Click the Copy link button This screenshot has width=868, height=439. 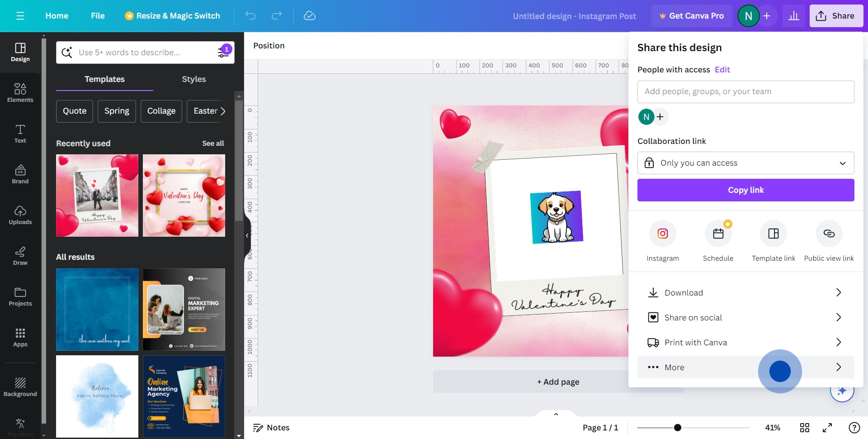pos(745,190)
